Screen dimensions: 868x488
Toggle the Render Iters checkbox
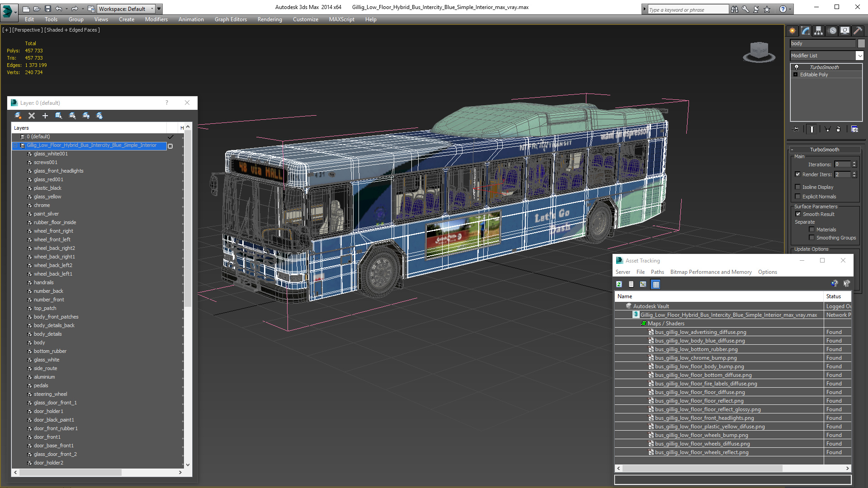click(797, 174)
